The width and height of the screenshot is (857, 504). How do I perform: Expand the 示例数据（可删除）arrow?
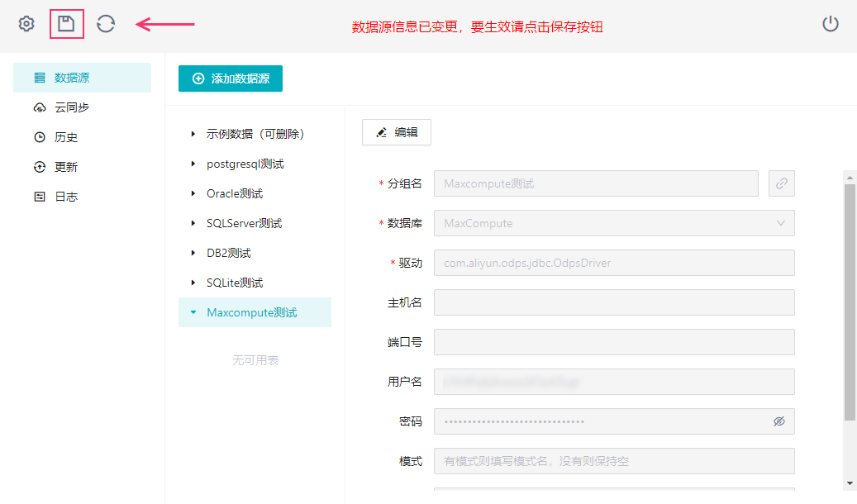pos(193,134)
